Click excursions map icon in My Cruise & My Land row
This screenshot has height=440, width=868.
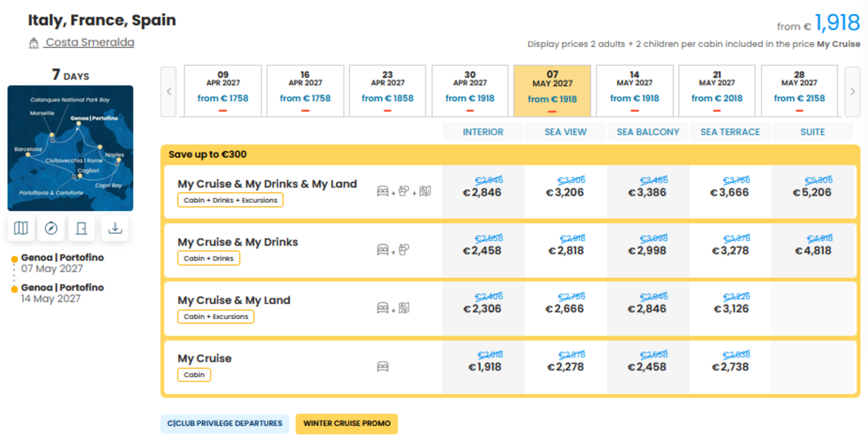[404, 308]
